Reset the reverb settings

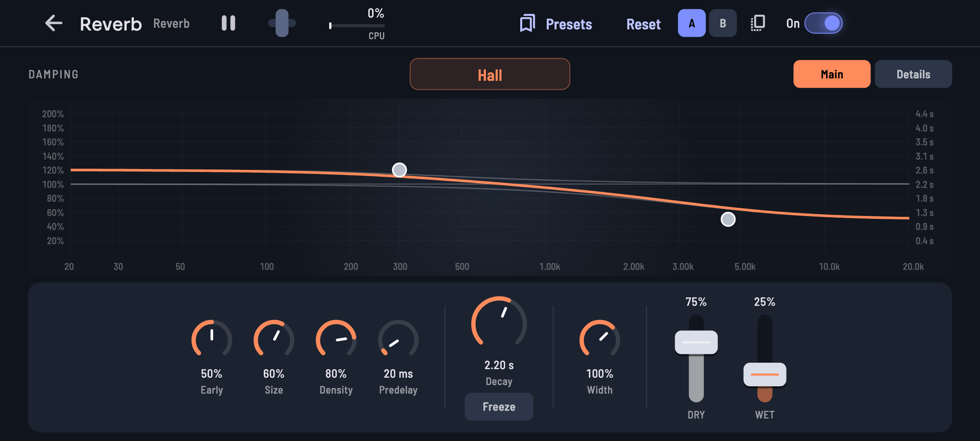644,24
